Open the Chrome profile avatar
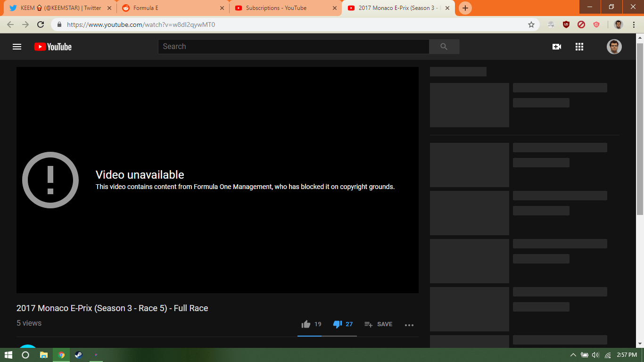The width and height of the screenshot is (644, 362). coord(619,25)
